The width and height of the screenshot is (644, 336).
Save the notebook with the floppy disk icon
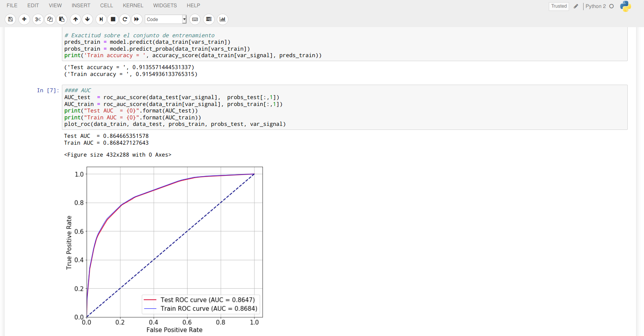pos(10,19)
